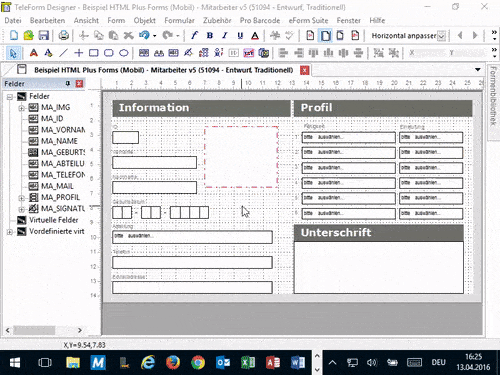Toggle italic formatting
The width and height of the screenshot is (500, 375).
point(225,35)
